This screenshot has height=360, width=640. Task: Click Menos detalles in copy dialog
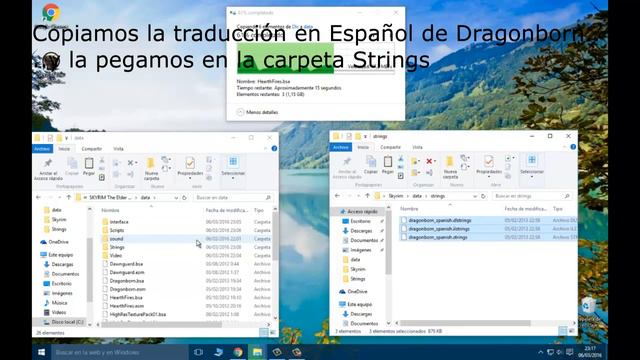pyautogui.click(x=258, y=112)
